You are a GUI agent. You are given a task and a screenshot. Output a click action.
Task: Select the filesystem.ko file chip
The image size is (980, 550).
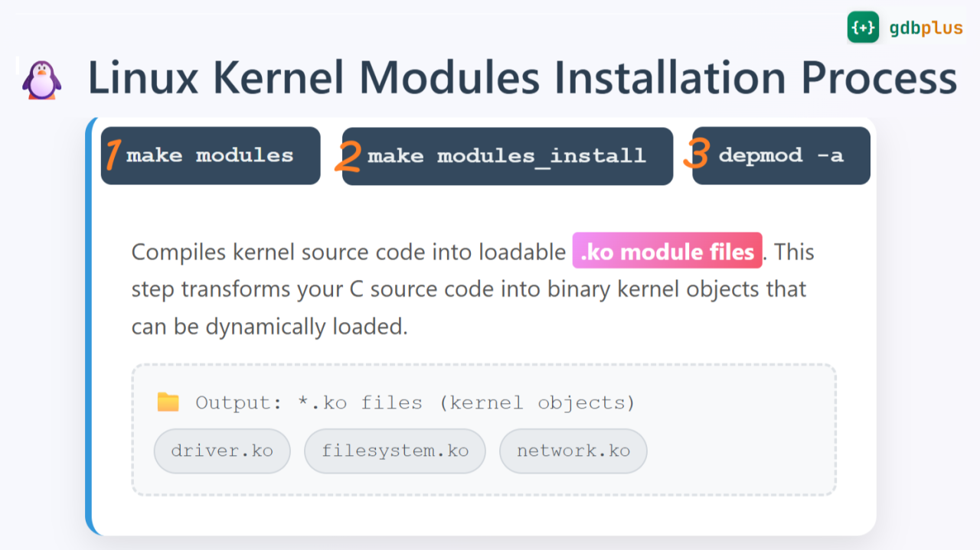(395, 451)
